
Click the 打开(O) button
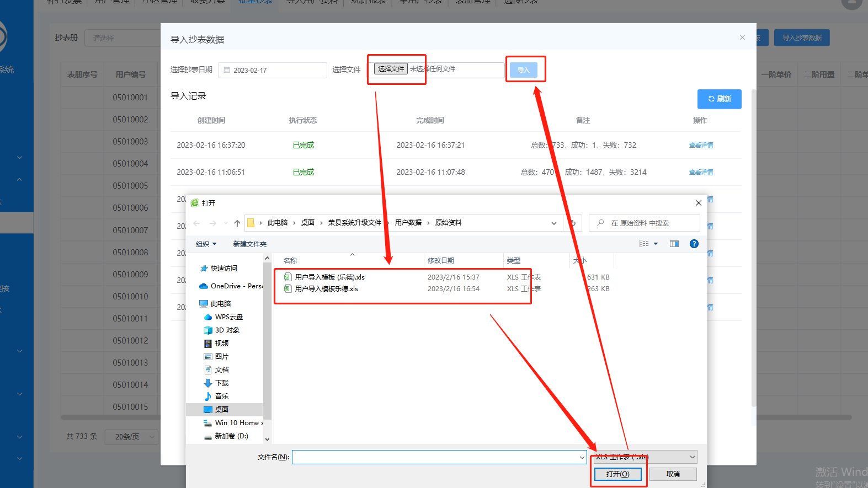[x=617, y=474]
